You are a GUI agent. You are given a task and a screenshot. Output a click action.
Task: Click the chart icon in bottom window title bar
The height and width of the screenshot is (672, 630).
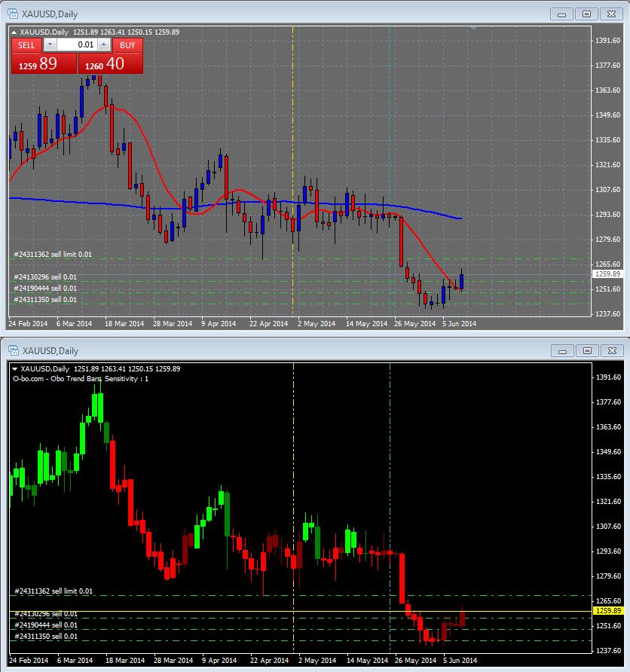coord(13,350)
